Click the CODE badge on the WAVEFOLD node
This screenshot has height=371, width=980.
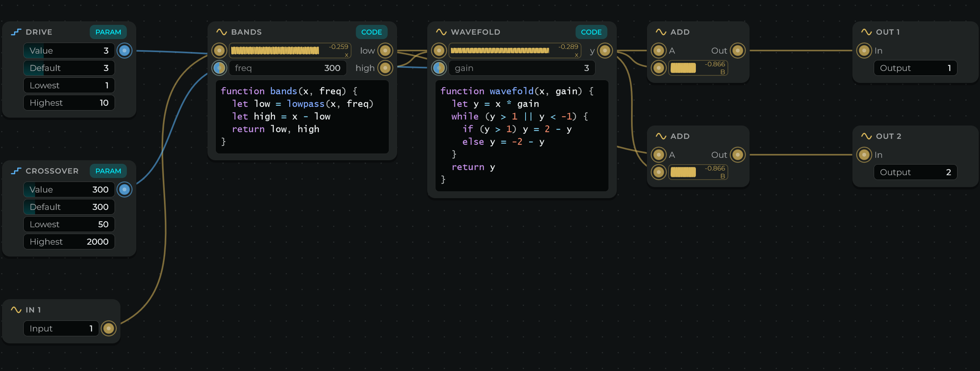pos(591,32)
